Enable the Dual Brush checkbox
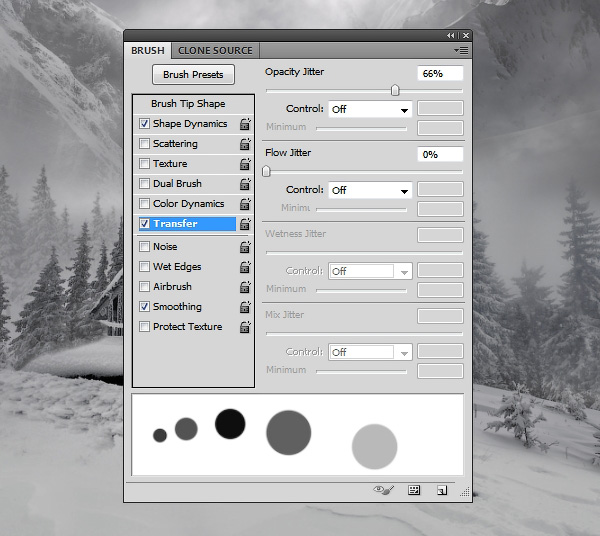 click(144, 183)
